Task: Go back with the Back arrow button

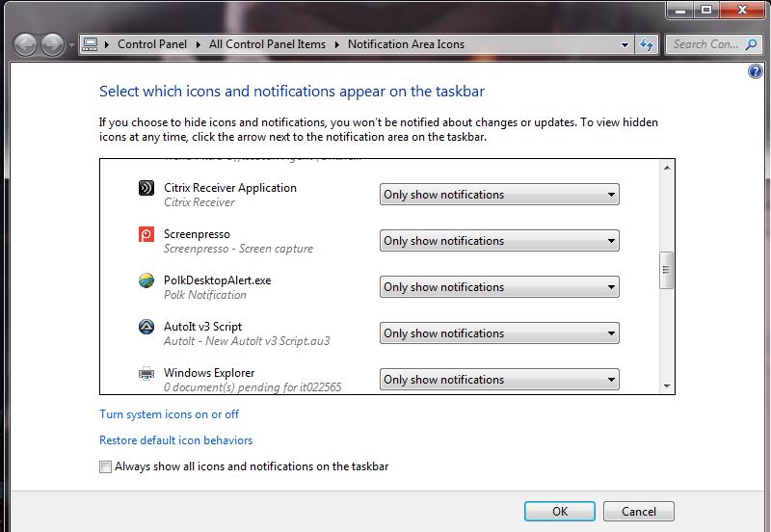Action: click(x=25, y=44)
